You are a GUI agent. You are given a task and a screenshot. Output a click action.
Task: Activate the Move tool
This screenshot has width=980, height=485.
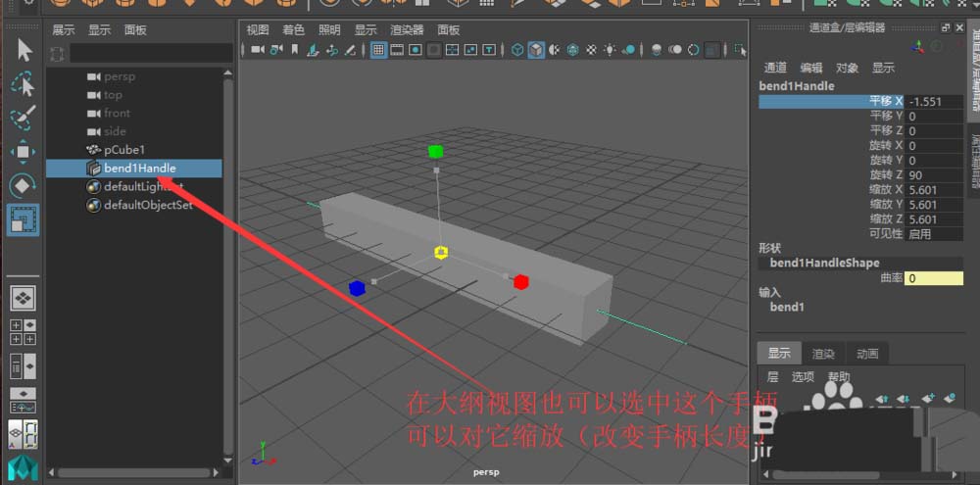24,152
